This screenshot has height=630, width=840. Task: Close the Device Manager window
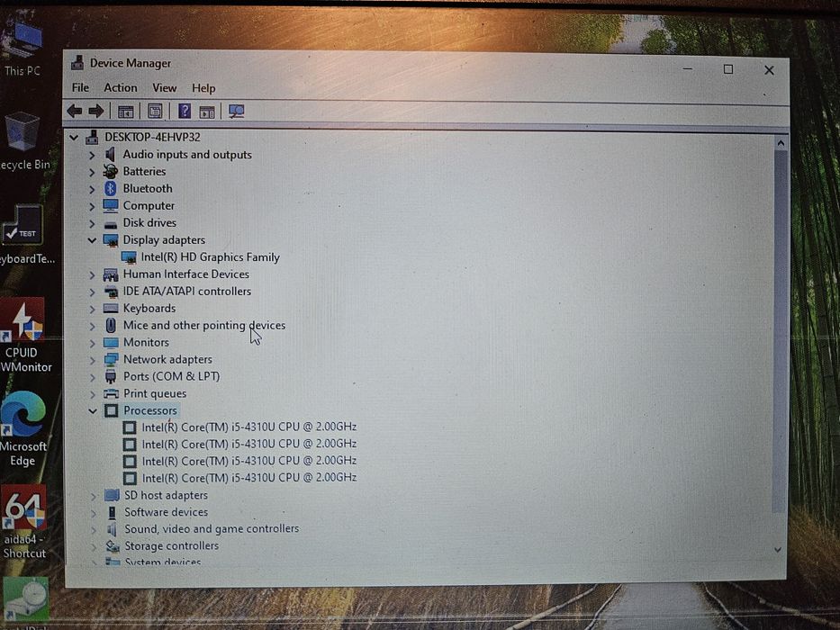(x=769, y=69)
